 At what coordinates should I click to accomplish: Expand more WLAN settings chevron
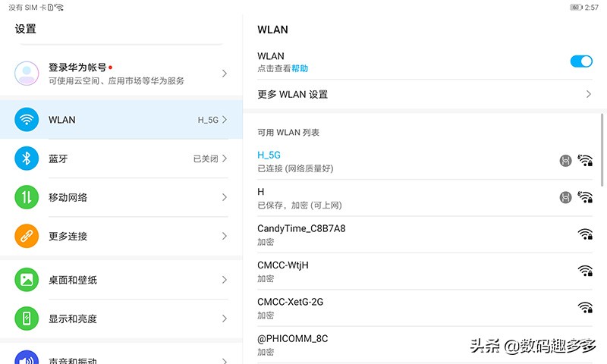589,95
